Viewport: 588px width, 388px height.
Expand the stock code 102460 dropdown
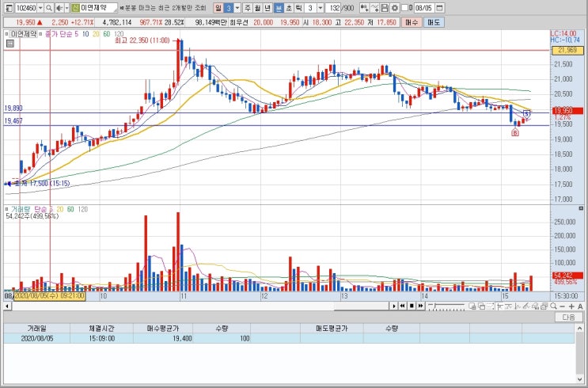(x=40, y=8)
